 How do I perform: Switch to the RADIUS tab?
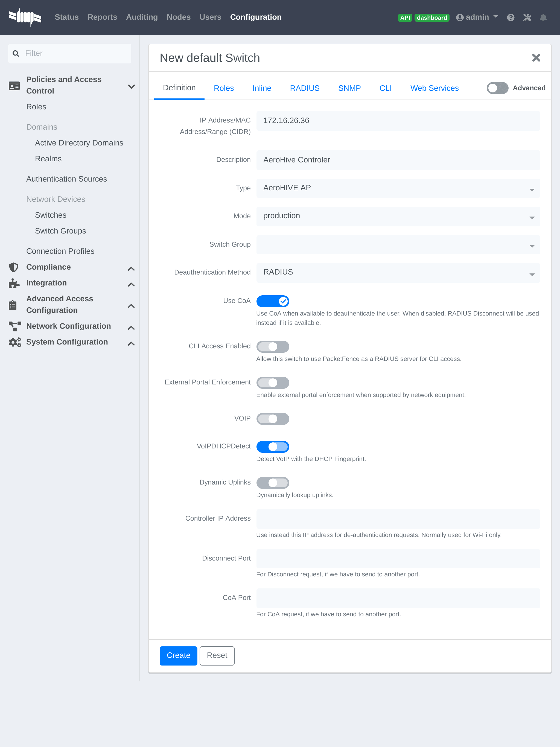(x=305, y=88)
